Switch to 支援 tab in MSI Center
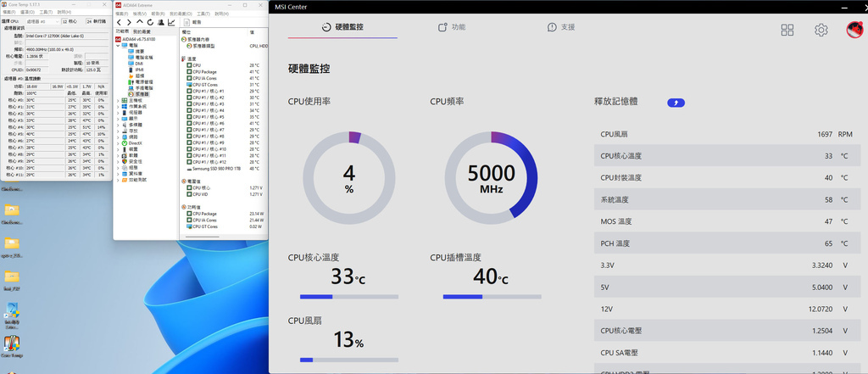The image size is (868, 374). coord(561,27)
